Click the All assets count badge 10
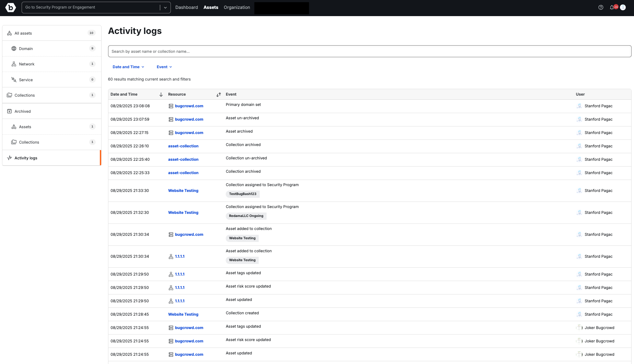634x364 pixels. coord(91,33)
